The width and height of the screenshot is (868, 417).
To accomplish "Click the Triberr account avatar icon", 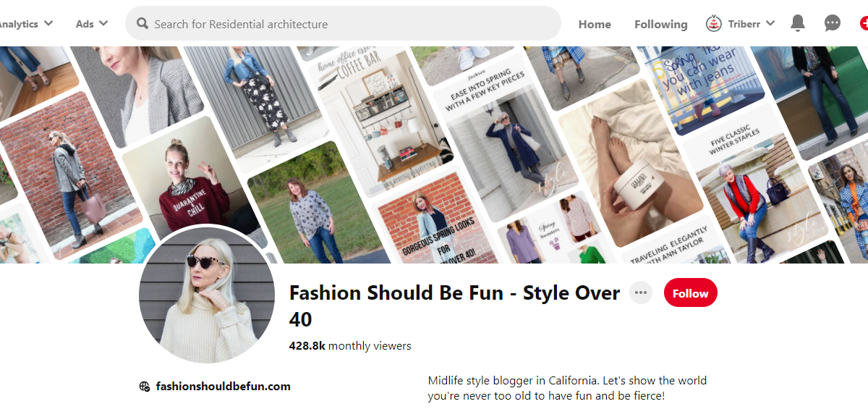I will (x=714, y=23).
